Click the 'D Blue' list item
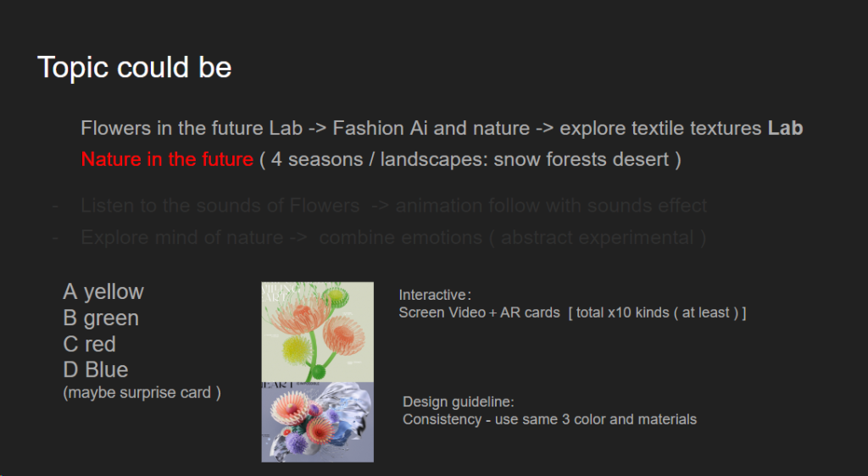 coord(96,369)
